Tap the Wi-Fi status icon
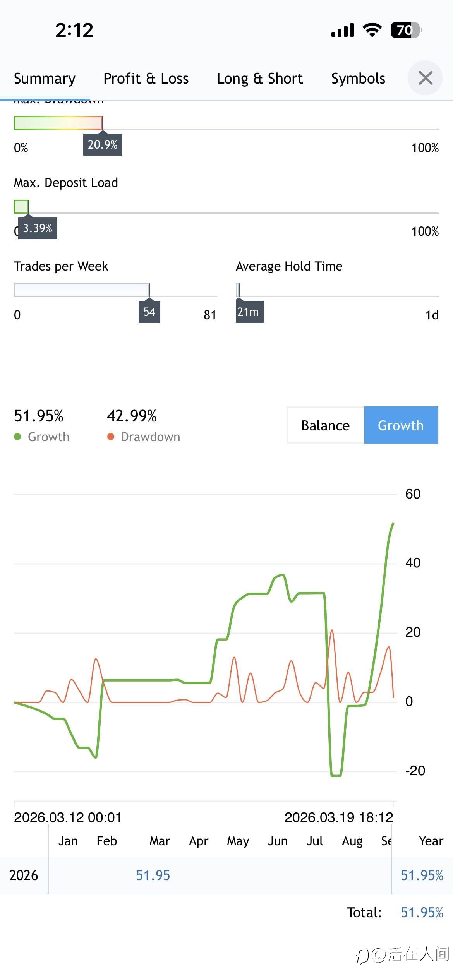The width and height of the screenshot is (453, 980). point(372,30)
